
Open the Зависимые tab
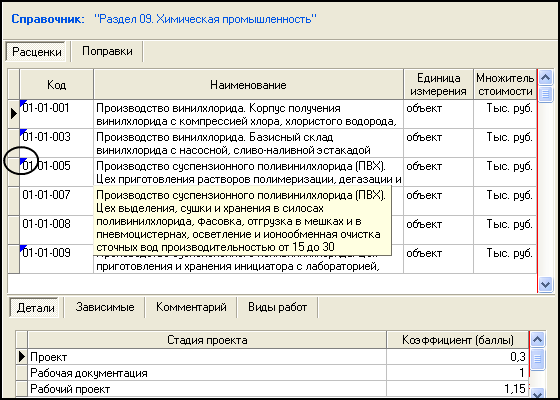[105, 307]
